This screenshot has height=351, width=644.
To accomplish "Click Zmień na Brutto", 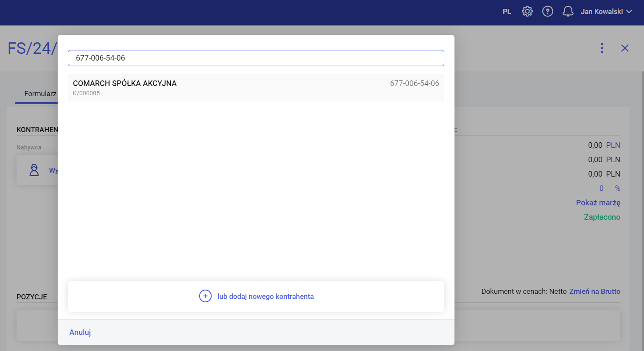I will (594, 291).
